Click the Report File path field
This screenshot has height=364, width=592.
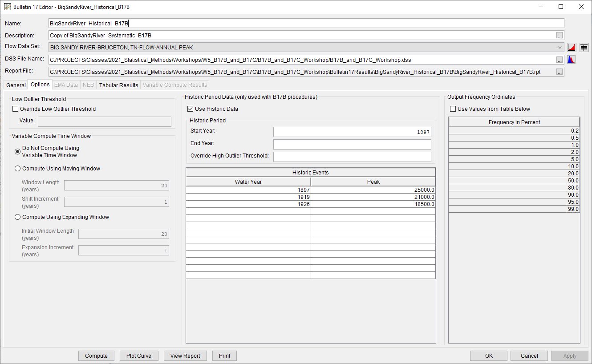pyautogui.click(x=301, y=72)
